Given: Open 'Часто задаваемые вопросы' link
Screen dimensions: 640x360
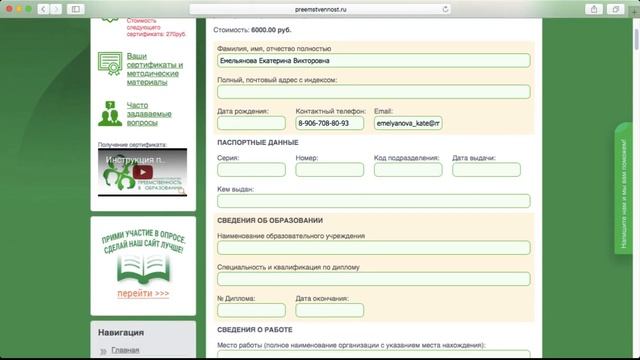Looking at the screenshot, I should coord(149,114).
